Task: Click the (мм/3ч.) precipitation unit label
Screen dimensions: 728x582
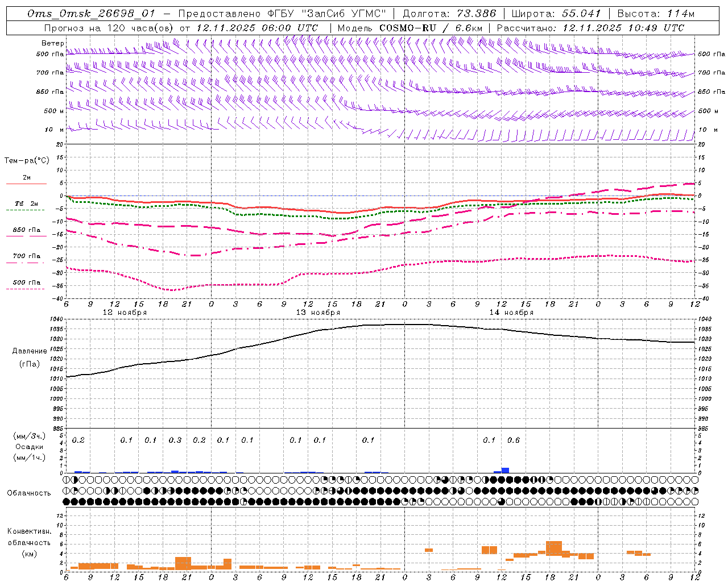Action: tap(30, 436)
